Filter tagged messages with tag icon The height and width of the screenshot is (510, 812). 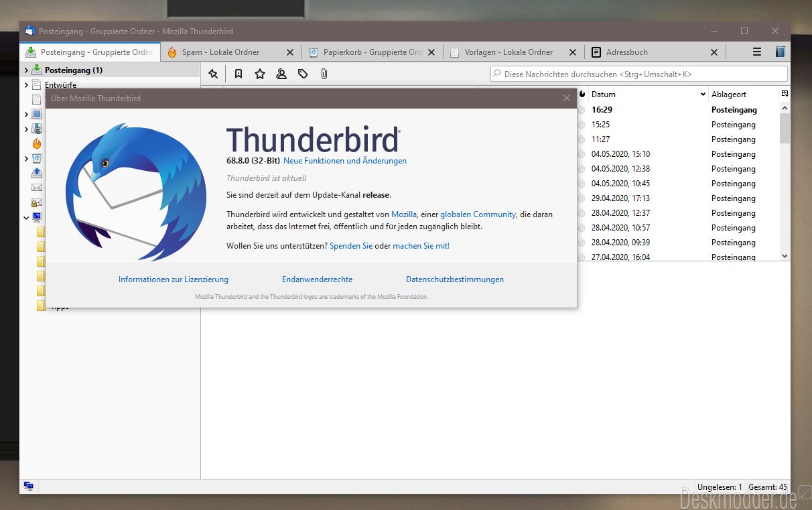point(303,74)
